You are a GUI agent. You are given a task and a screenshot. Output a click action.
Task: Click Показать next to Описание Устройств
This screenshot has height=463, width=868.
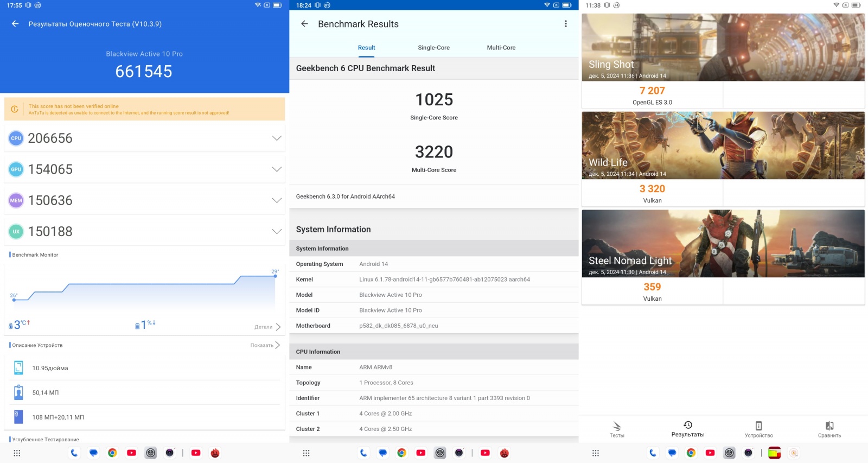tap(265, 345)
